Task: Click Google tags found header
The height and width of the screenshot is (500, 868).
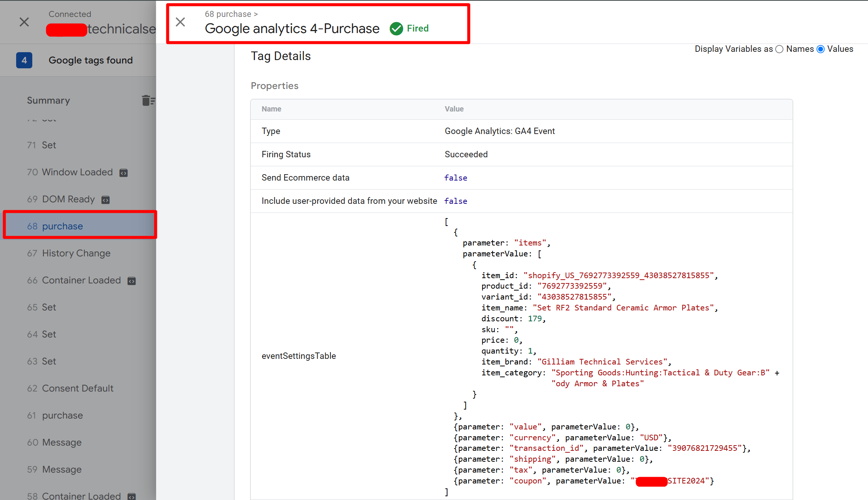Action: [90, 60]
